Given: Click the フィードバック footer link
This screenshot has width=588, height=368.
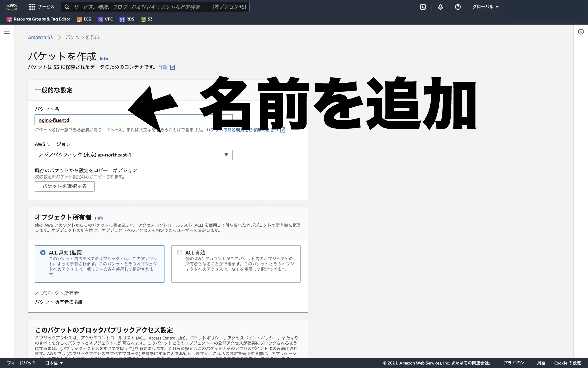Looking at the screenshot, I should (x=21, y=363).
